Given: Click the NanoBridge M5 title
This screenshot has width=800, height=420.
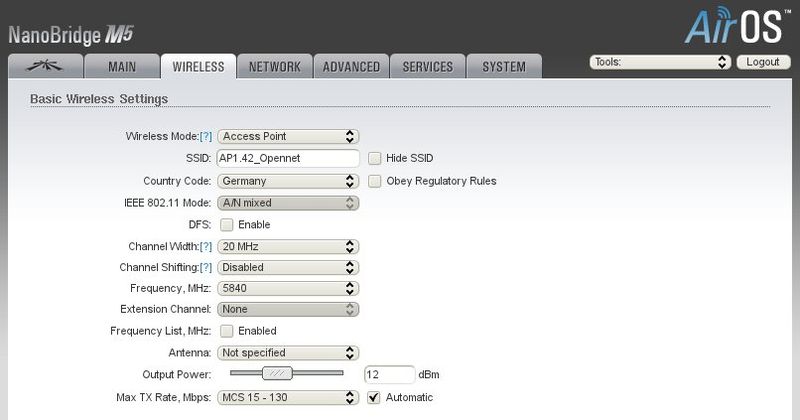Looking at the screenshot, I should coord(71,35).
